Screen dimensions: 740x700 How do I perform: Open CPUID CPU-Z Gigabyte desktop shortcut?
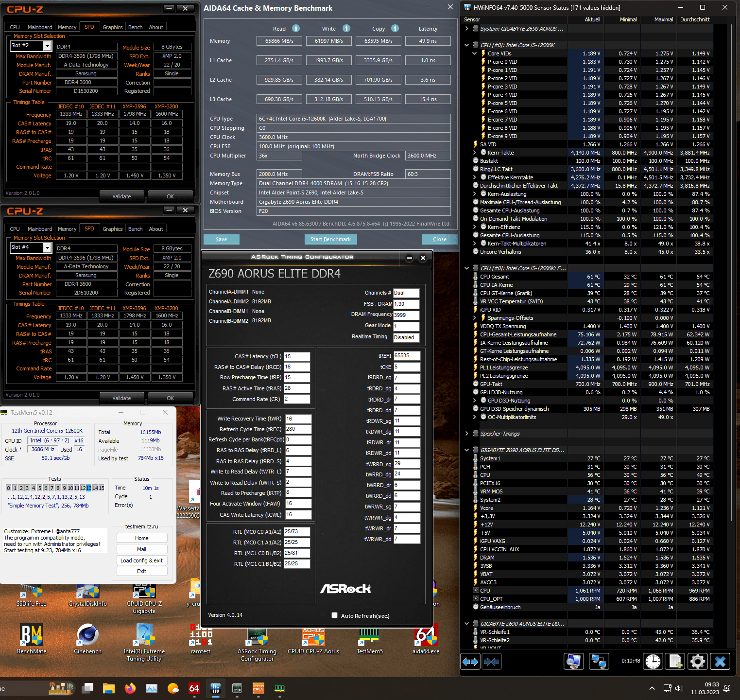pyautogui.click(x=144, y=599)
